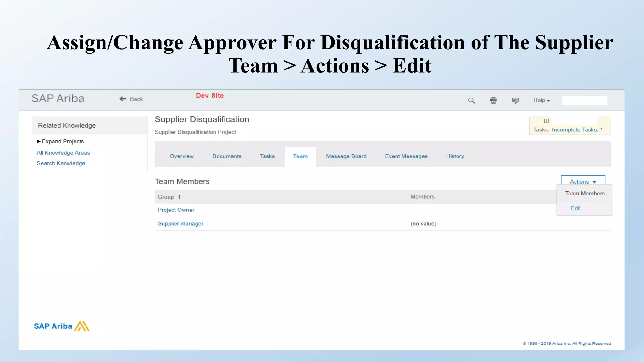The width and height of the screenshot is (644, 362).
Task: Open the chat message icon
Action: [515, 101]
